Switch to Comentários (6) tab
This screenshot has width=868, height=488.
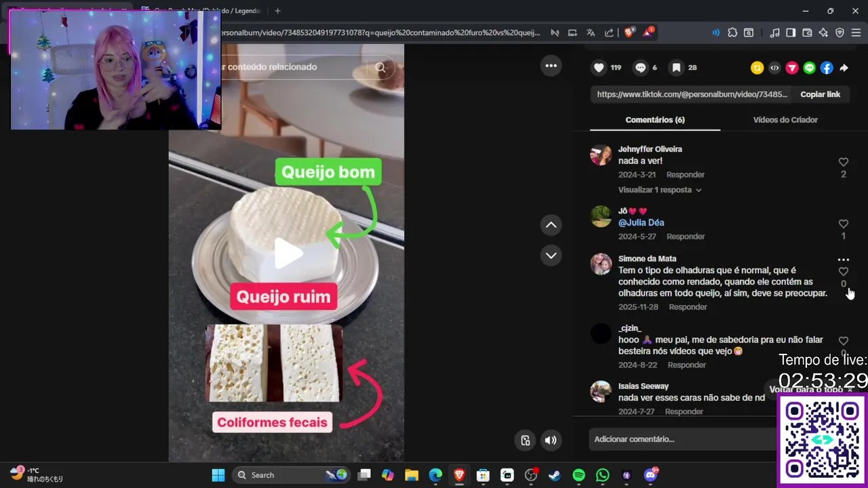click(655, 120)
